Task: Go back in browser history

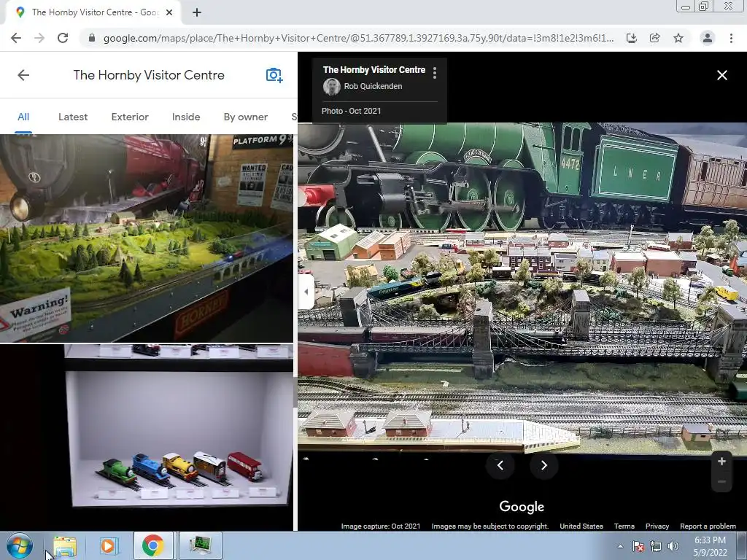Action: pos(16,38)
